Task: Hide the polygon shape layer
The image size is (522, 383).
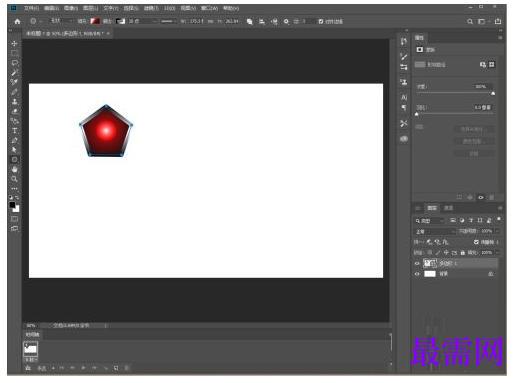Action: pos(417,263)
